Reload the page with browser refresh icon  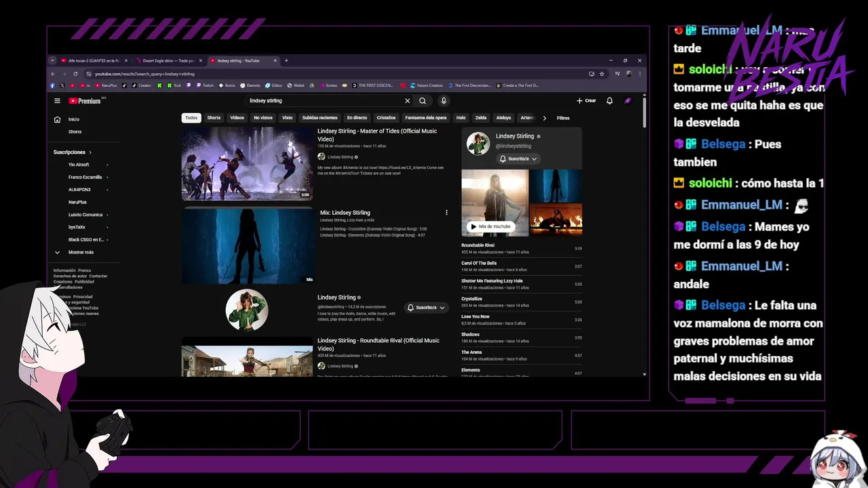coord(75,74)
